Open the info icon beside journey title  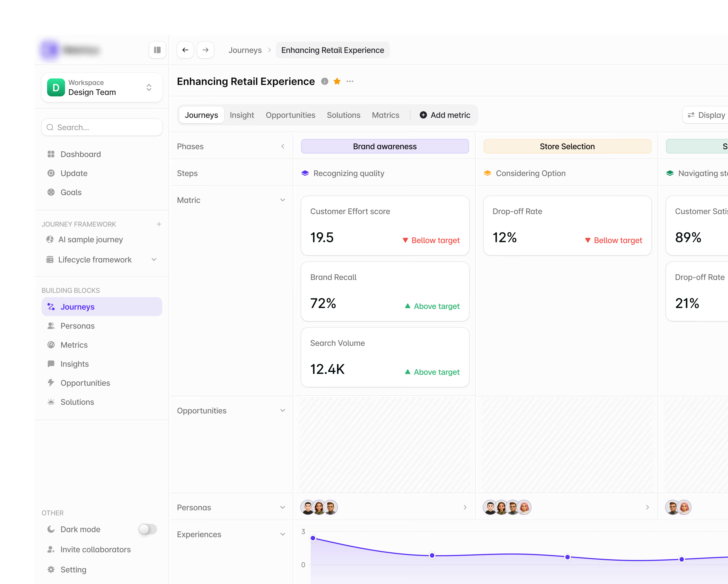click(324, 81)
